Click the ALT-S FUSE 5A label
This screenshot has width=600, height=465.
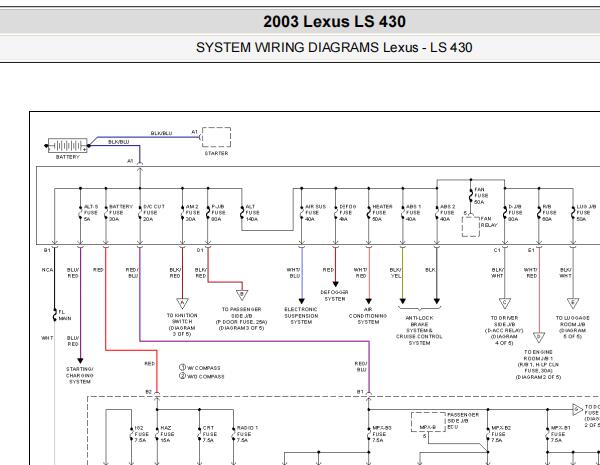tap(91, 213)
